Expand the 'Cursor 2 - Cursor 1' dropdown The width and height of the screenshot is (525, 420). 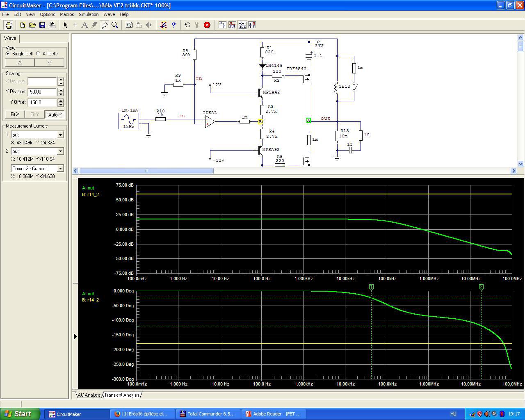coord(60,169)
